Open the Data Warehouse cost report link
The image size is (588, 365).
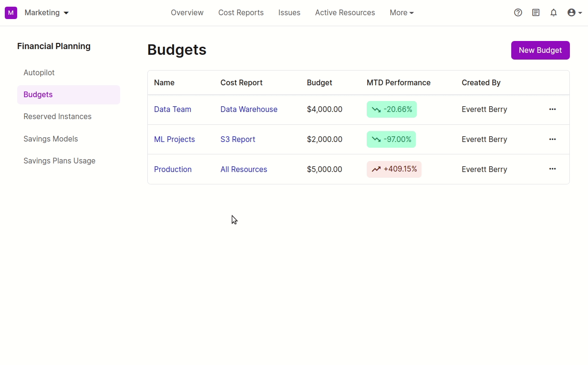coord(248,109)
